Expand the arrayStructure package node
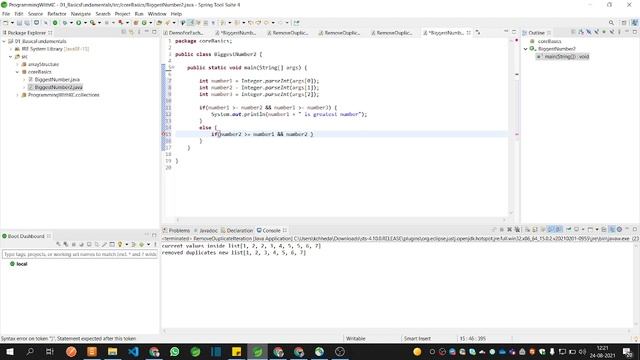The width and height of the screenshot is (640, 360). click(18, 64)
